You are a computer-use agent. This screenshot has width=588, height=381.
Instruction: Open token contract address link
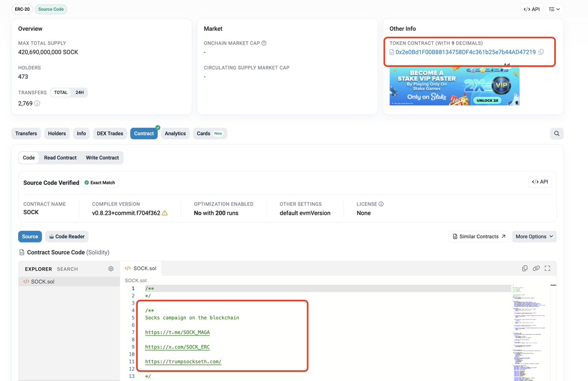[x=465, y=52]
